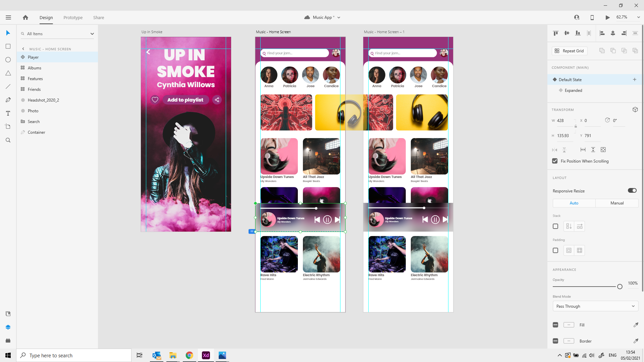The width and height of the screenshot is (644, 362).
Task: Open the All Items dropdown
Action: tap(92, 34)
